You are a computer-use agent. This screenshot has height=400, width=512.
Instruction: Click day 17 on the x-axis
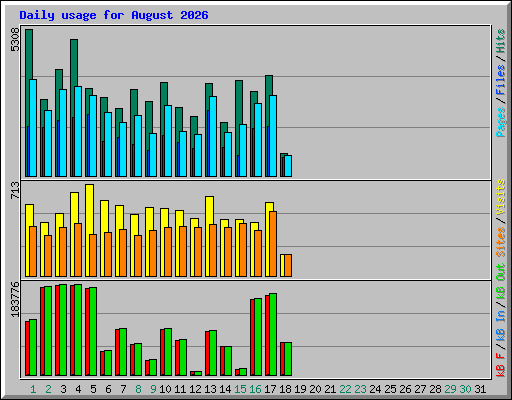point(270,389)
